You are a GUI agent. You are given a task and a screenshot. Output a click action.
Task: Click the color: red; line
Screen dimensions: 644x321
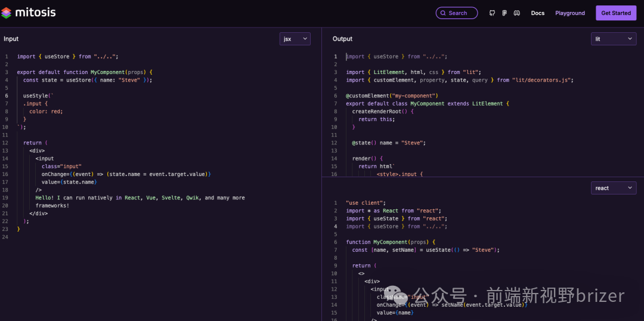pyautogui.click(x=46, y=112)
